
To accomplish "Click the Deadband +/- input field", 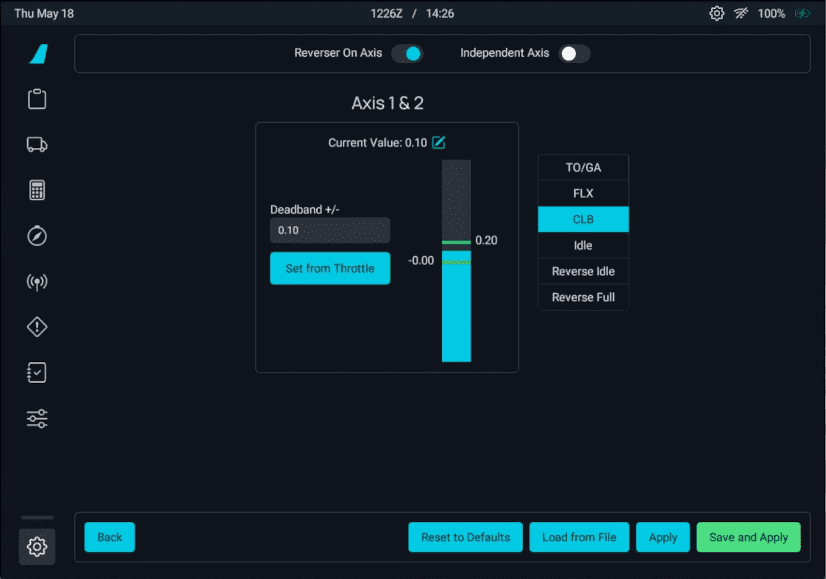I will pyautogui.click(x=330, y=230).
